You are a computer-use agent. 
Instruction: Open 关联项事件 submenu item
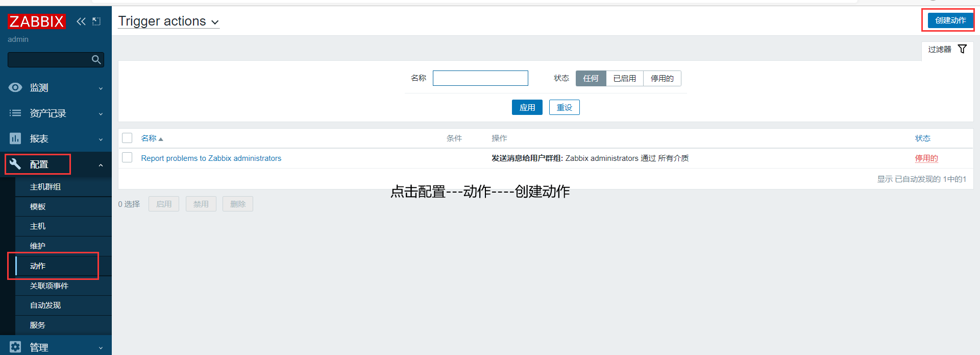click(63, 286)
